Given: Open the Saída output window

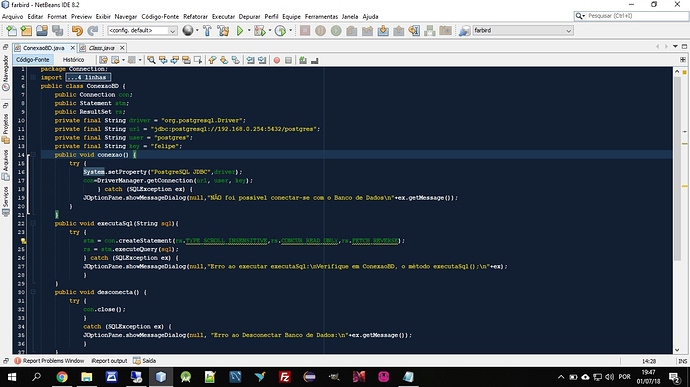Looking at the screenshot, I should point(145,361).
